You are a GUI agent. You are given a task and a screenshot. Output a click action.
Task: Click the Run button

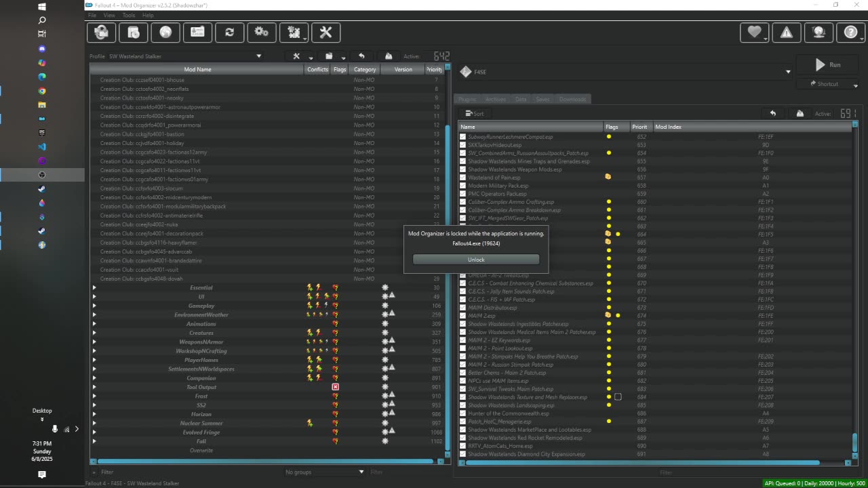point(829,65)
